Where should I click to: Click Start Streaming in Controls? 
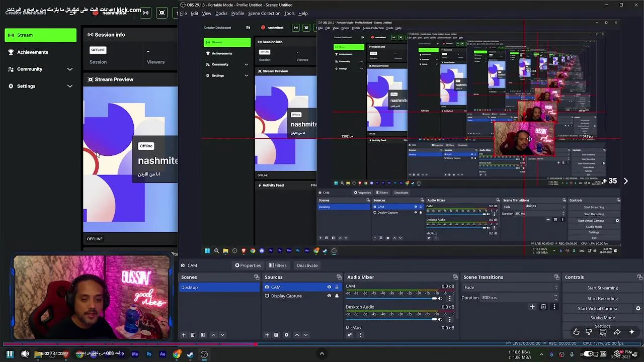coord(602,288)
